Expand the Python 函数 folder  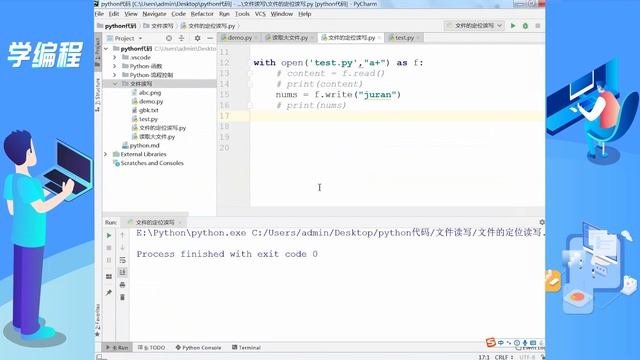pyautogui.click(x=115, y=66)
